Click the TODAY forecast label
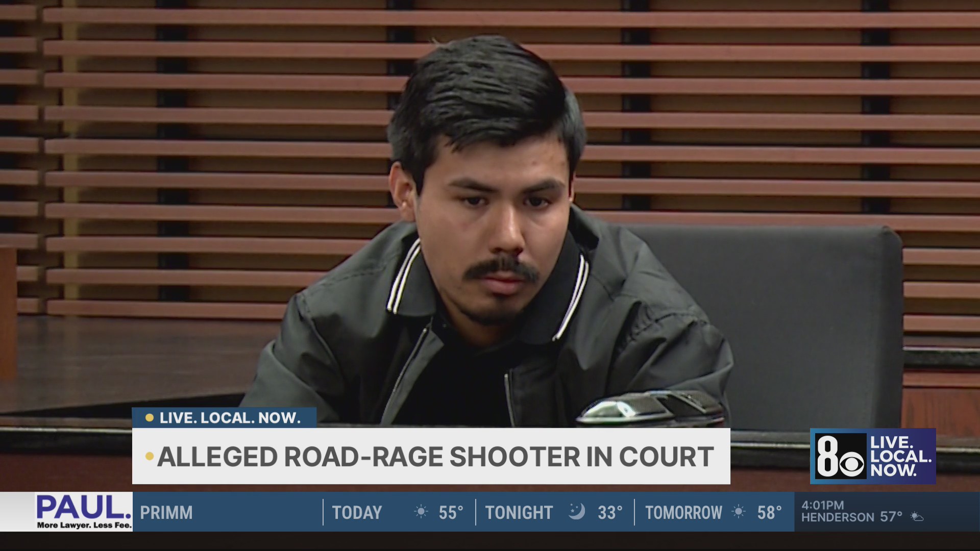This screenshot has height=551, width=980. pyautogui.click(x=357, y=512)
